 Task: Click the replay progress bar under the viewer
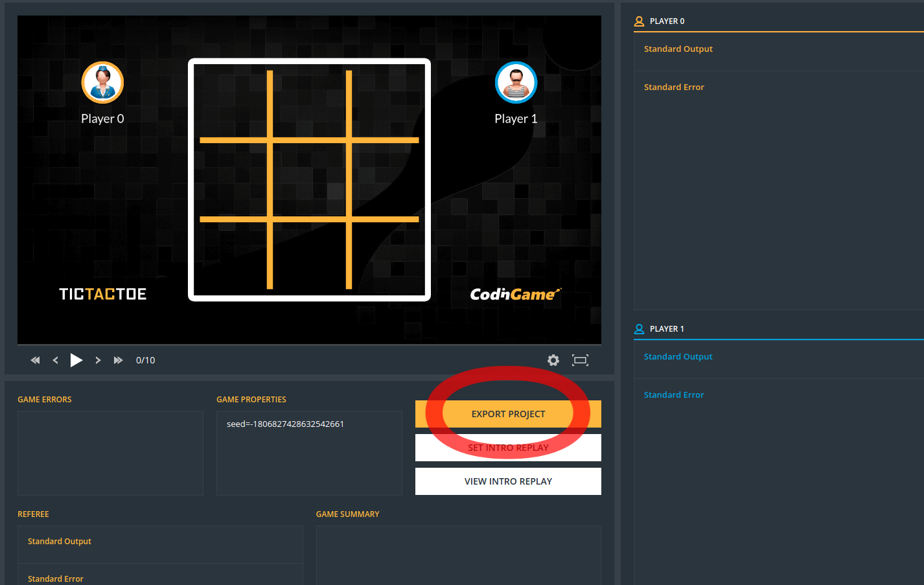(x=309, y=345)
